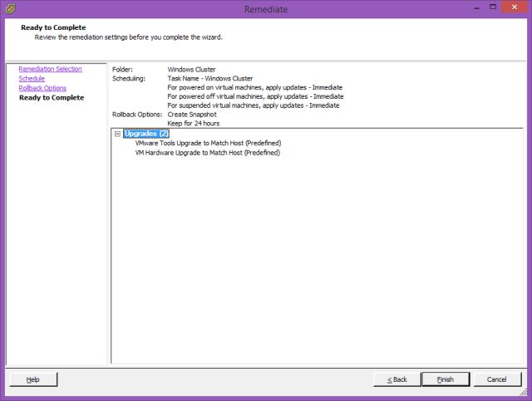The width and height of the screenshot is (532, 401).
Task: Open the Schedule wizard step
Action: (32, 78)
